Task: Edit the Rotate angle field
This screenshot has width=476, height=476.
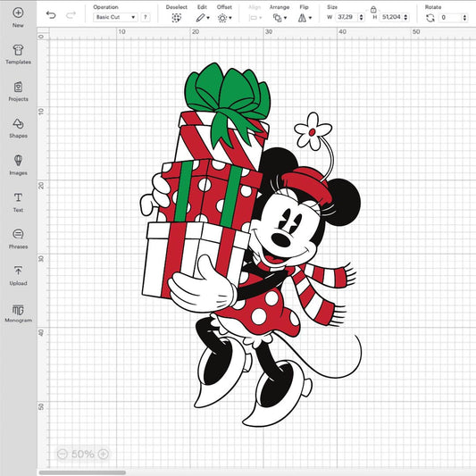Action: pyautogui.click(x=450, y=18)
